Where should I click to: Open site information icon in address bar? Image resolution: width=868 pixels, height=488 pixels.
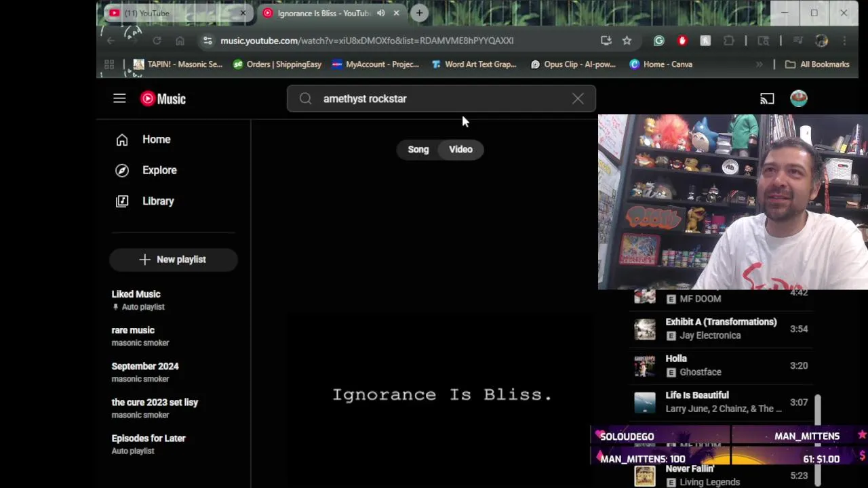208,41
